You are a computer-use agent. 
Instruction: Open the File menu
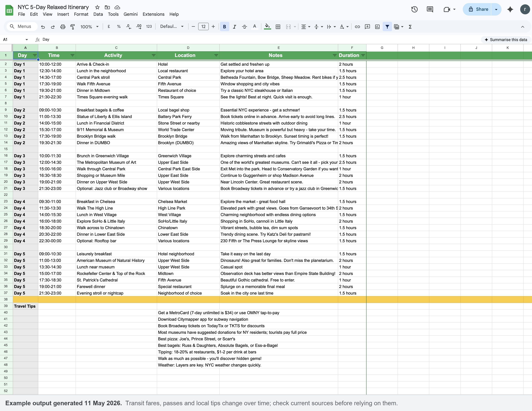(x=21, y=14)
